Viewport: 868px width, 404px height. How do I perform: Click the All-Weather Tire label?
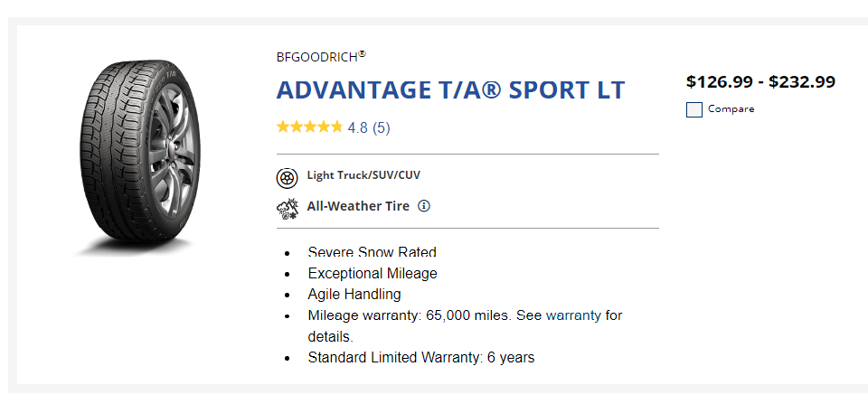pyautogui.click(x=358, y=206)
